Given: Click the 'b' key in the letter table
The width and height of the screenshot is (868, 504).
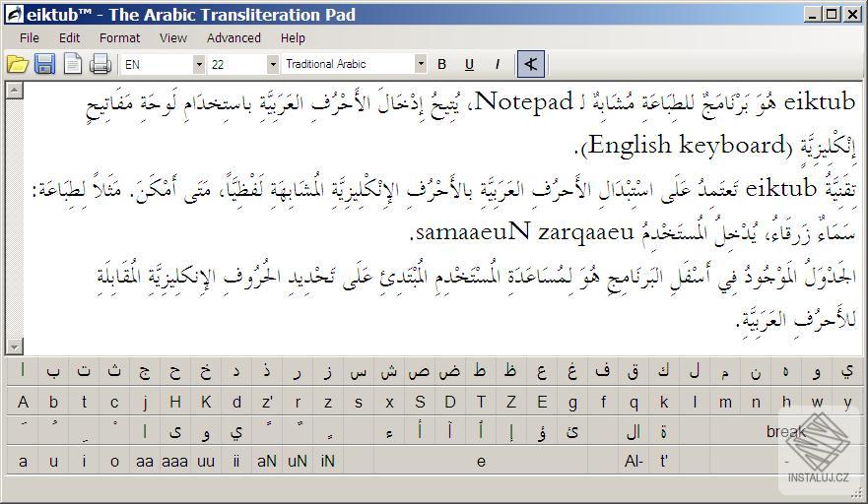Looking at the screenshot, I should (53, 402).
